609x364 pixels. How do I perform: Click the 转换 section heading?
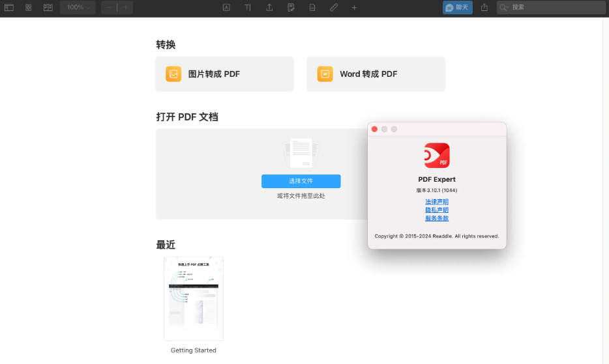pos(166,45)
